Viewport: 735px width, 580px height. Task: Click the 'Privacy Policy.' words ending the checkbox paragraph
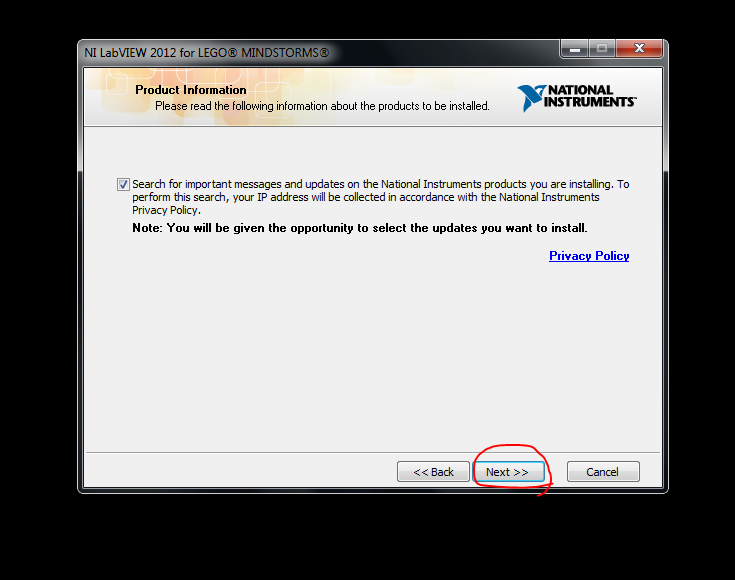point(166,211)
